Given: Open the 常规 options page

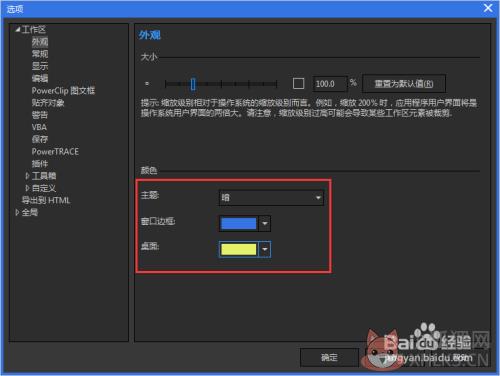Looking at the screenshot, I should pos(40,54).
